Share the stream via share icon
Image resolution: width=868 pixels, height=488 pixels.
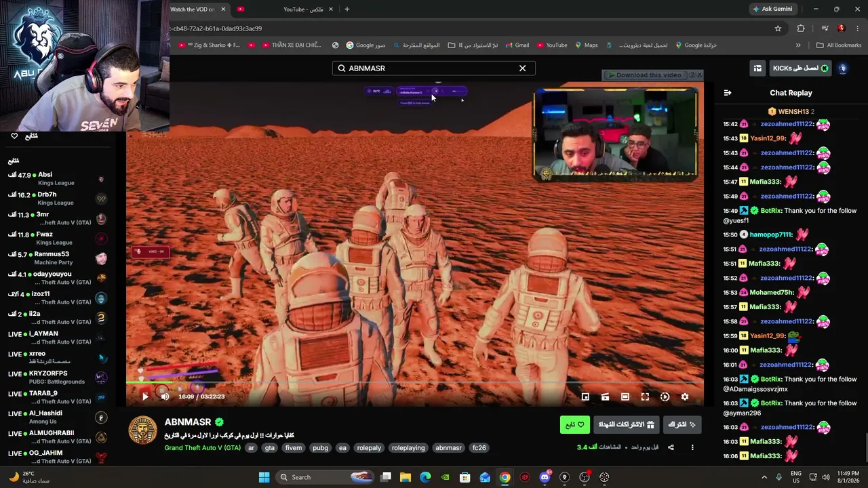click(x=671, y=447)
